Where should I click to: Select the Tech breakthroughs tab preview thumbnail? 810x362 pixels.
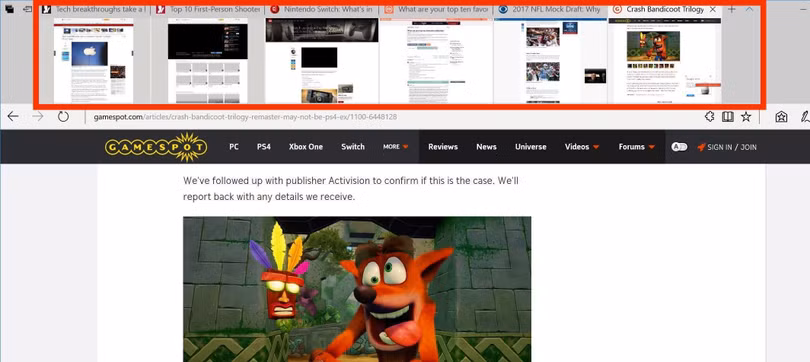pyautogui.click(x=94, y=61)
